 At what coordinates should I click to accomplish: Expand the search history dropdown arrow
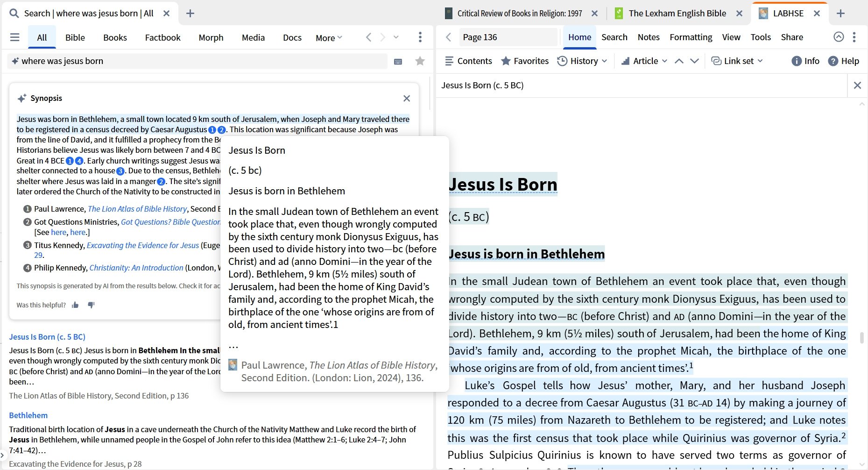coord(396,37)
